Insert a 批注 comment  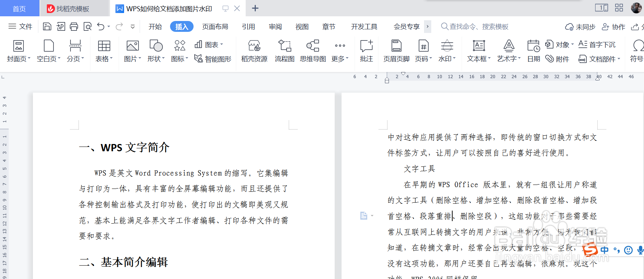point(367,51)
